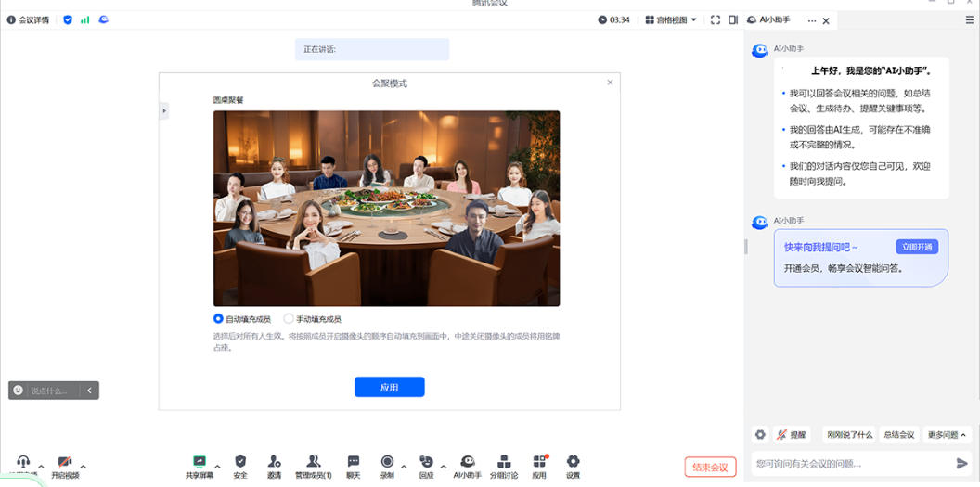Select 手动填充成员 radio option
Screen dimensions: 980x487
click(313, 318)
